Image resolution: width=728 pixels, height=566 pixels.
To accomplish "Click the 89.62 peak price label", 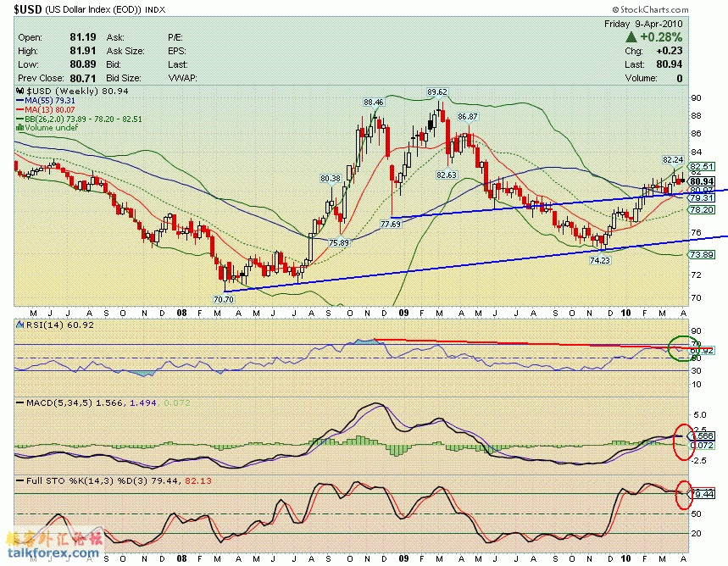I will tap(437, 92).
